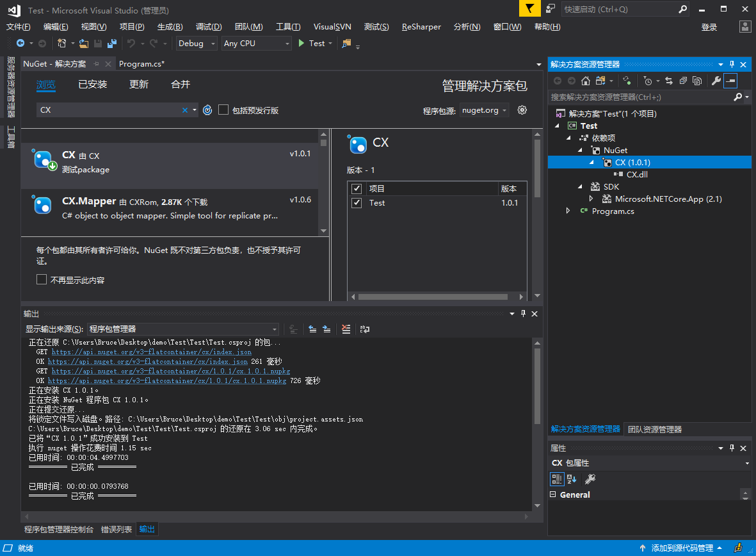Click the New Project toolbar icon
756x556 pixels.
click(x=61, y=44)
